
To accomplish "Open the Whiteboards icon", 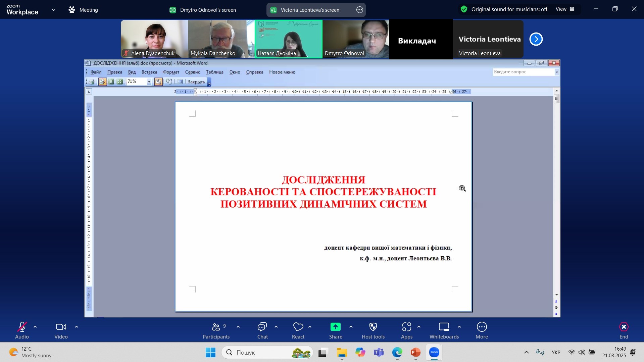I will (x=444, y=327).
